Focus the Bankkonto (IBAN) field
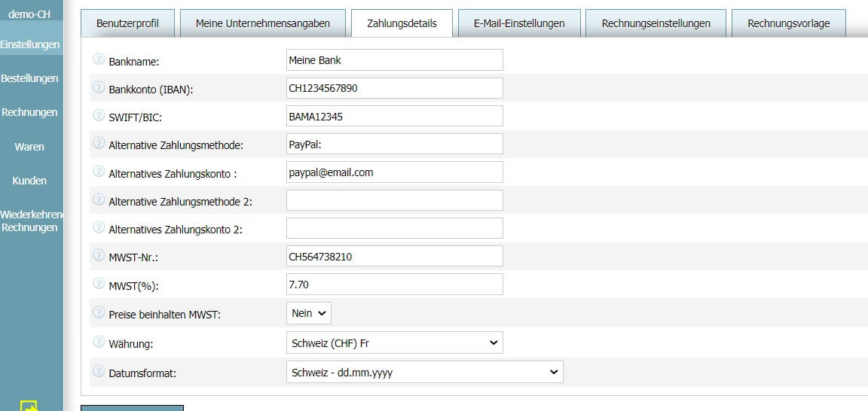The width and height of the screenshot is (868, 411). pos(395,88)
